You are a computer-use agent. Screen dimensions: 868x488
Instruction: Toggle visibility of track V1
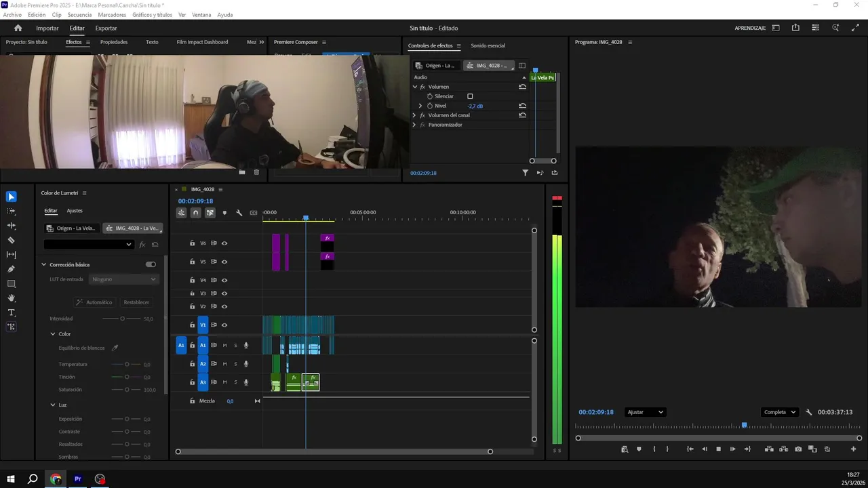tap(224, 325)
